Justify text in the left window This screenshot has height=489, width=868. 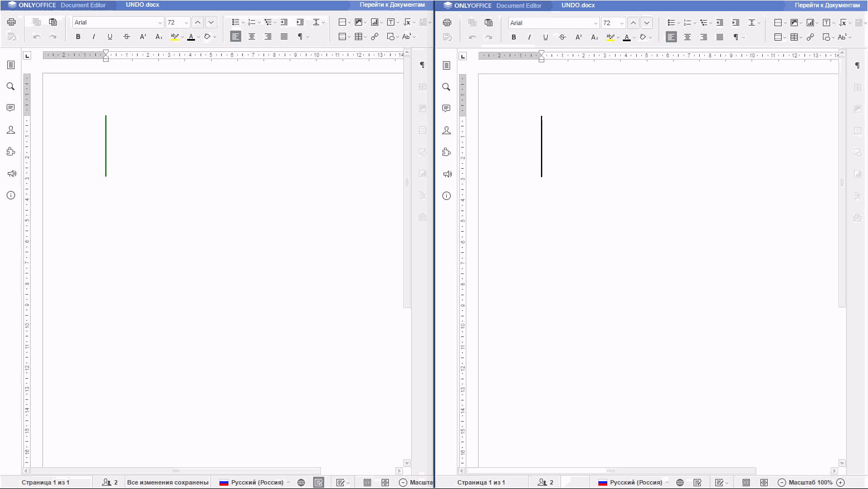click(x=284, y=37)
